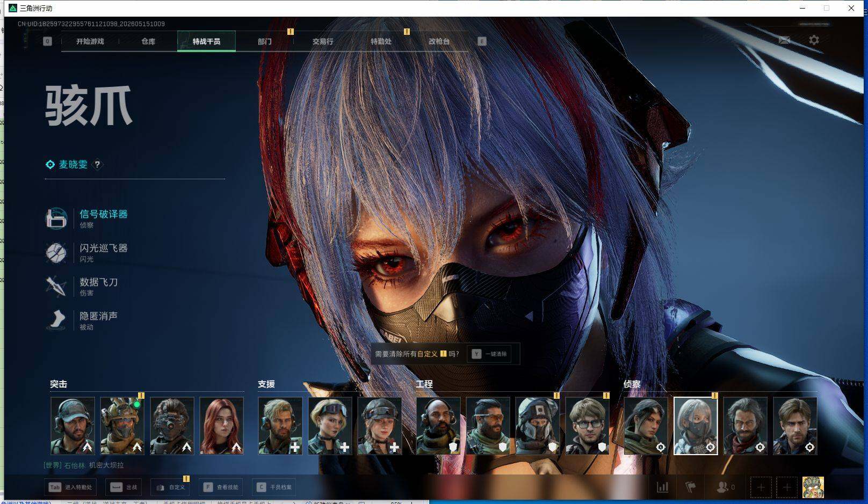Click the 一键清除 button
868x504 pixels.
(490, 354)
